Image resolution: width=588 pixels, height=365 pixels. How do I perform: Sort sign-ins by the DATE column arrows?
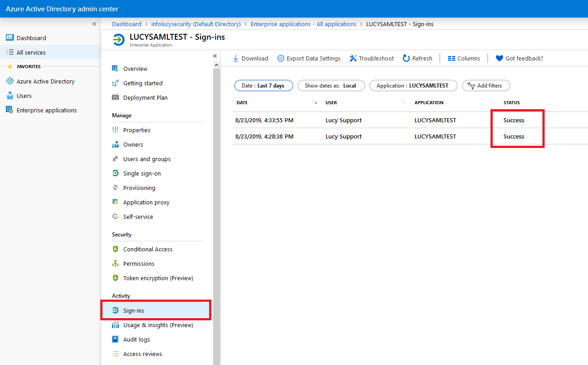point(315,102)
